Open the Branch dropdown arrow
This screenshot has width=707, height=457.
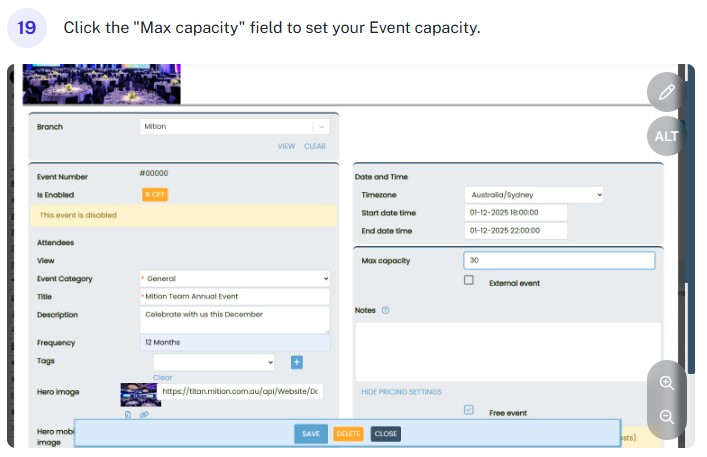click(x=319, y=127)
